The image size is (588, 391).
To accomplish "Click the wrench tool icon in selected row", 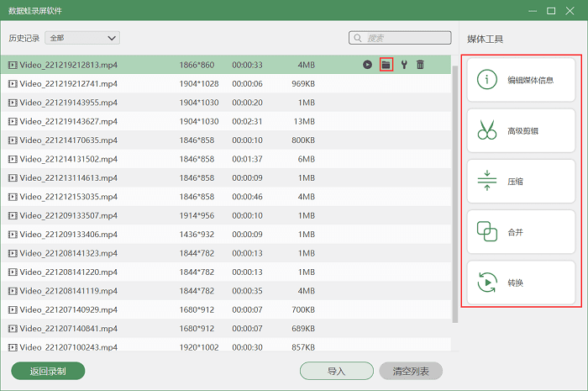I will [x=404, y=65].
